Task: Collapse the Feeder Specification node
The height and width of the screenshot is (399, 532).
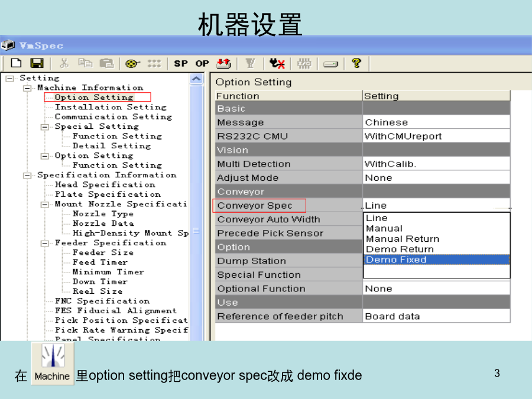Action: [x=44, y=244]
